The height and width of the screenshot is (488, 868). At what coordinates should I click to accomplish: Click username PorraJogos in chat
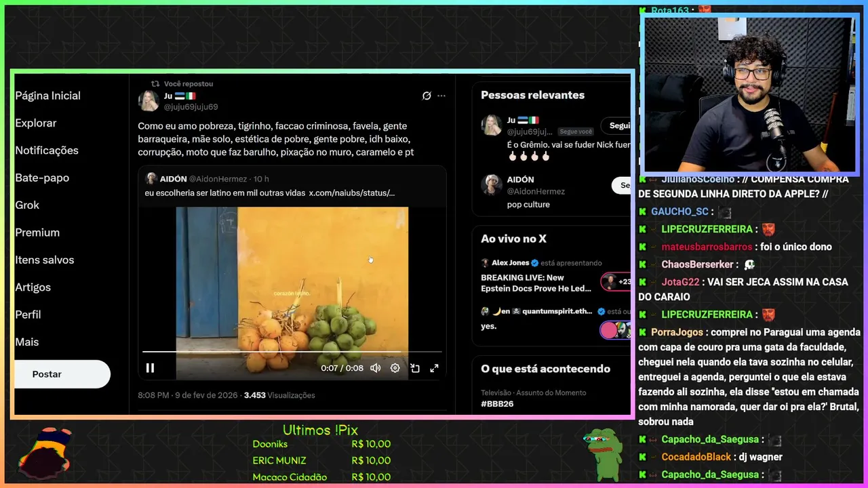point(677,332)
